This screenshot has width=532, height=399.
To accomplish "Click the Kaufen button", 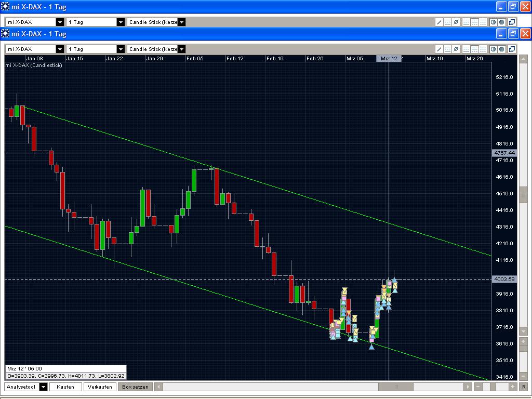I will coord(65,387).
